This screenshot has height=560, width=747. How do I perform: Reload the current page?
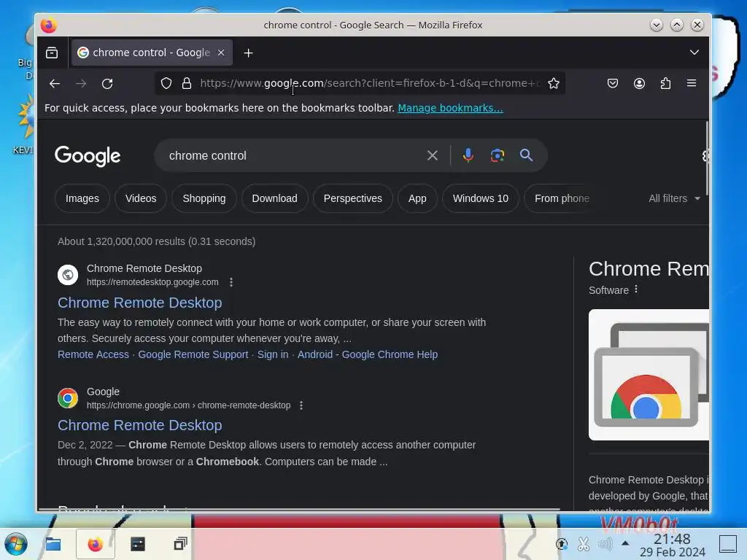[x=107, y=84]
